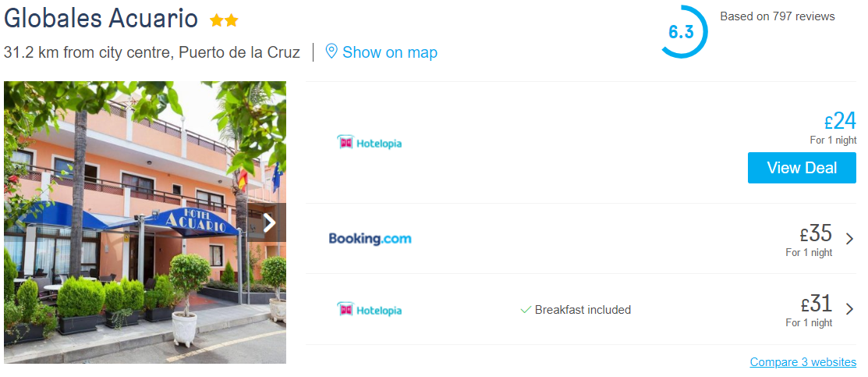Click Based on 797 reviews text

click(x=778, y=16)
